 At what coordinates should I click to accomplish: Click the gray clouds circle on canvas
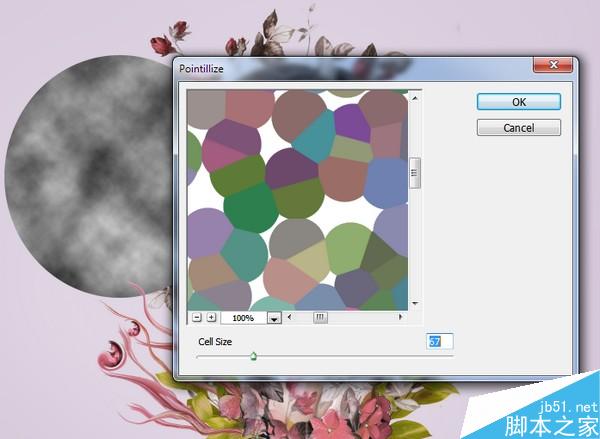pyautogui.click(x=90, y=176)
